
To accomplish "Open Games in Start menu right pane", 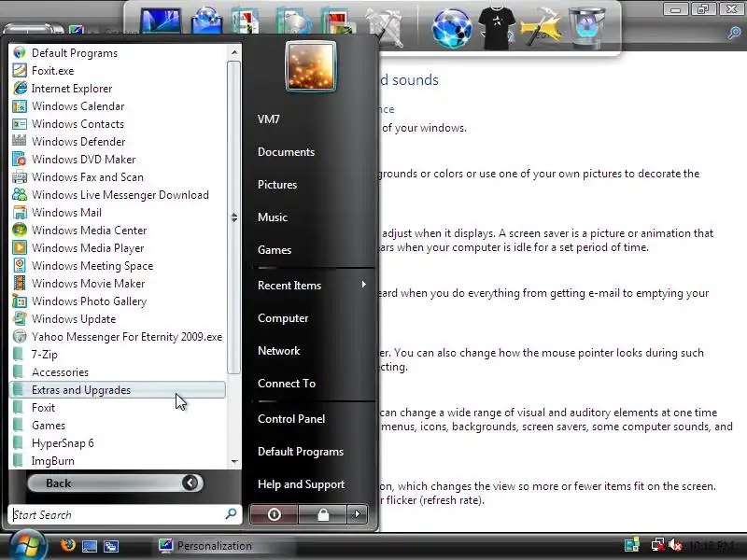I will [x=275, y=250].
